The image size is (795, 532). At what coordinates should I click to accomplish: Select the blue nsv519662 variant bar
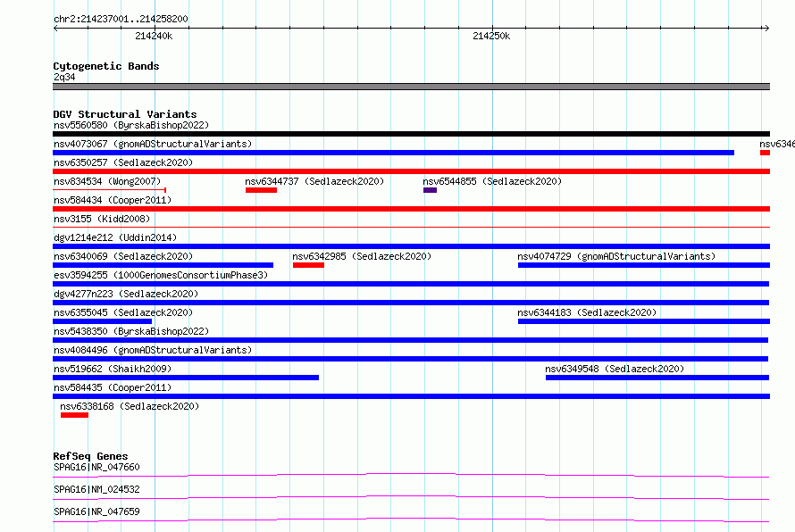coord(186,378)
